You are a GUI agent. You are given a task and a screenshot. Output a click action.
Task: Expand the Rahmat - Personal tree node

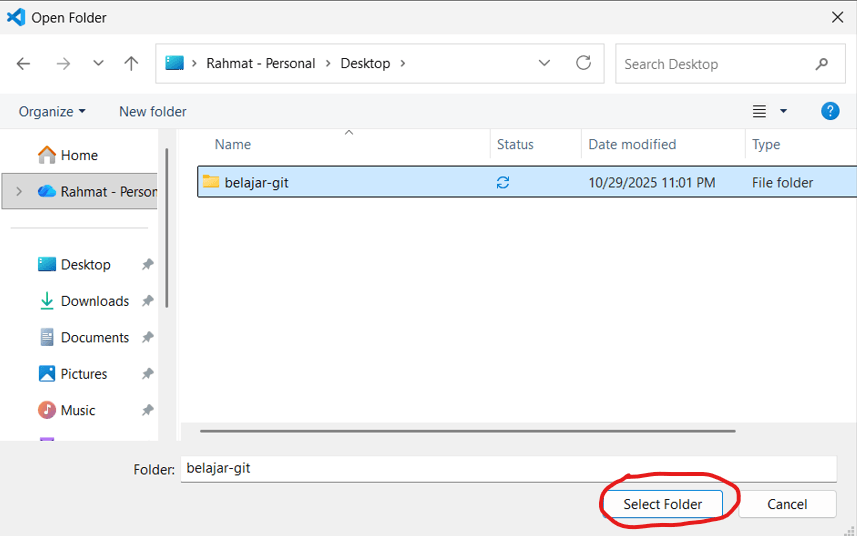(x=19, y=191)
